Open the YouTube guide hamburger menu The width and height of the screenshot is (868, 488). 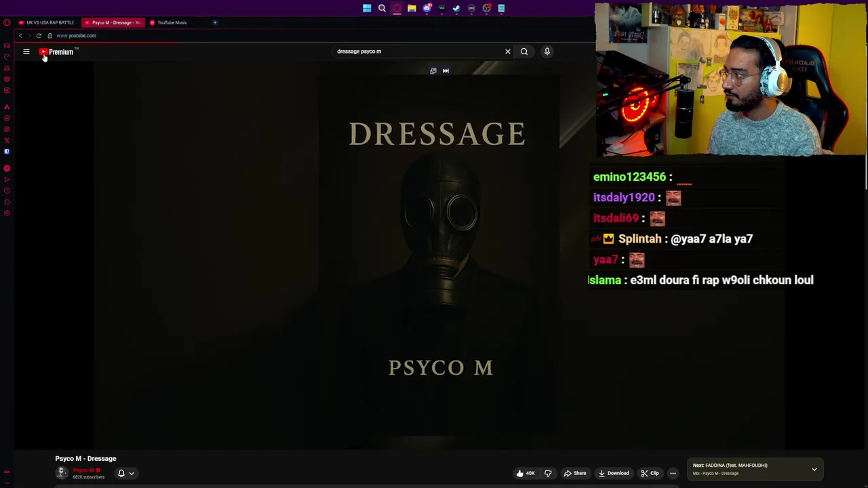(26, 52)
